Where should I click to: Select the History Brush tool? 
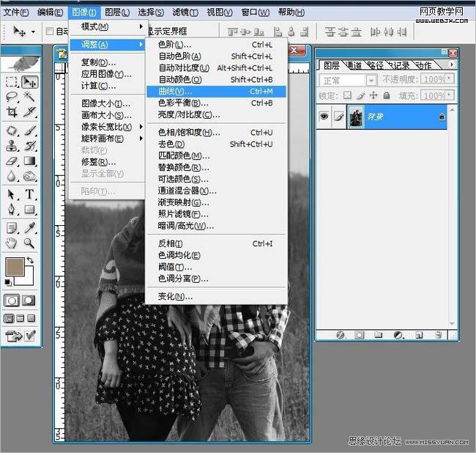30,146
